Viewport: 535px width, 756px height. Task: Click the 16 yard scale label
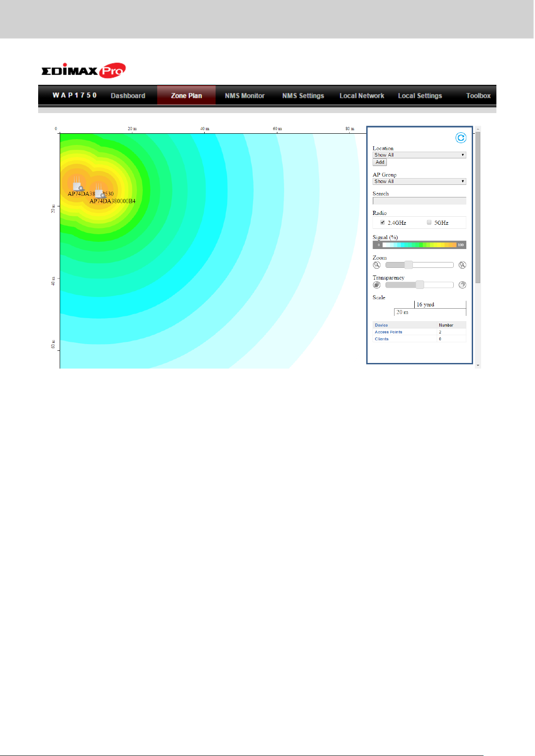(425, 305)
